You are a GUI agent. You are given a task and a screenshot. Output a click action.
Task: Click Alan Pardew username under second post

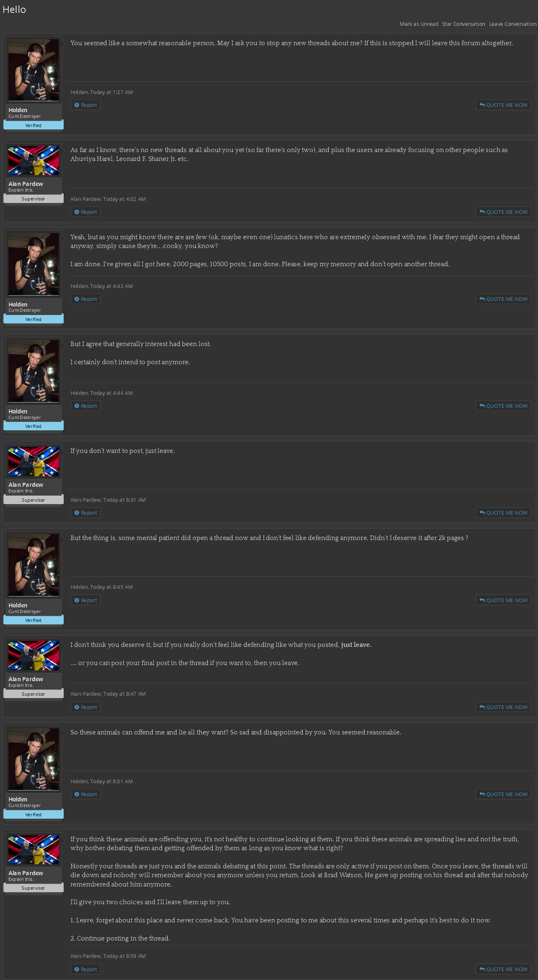[x=26, y=184]
